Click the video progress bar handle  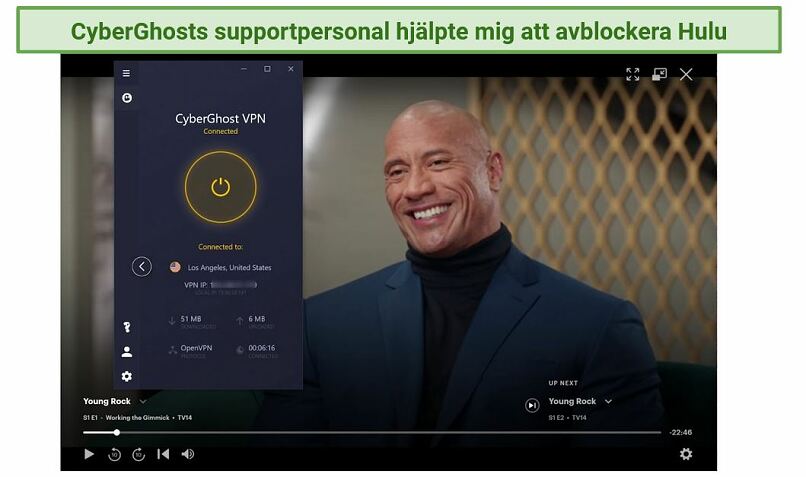click(x=117, y=432)
